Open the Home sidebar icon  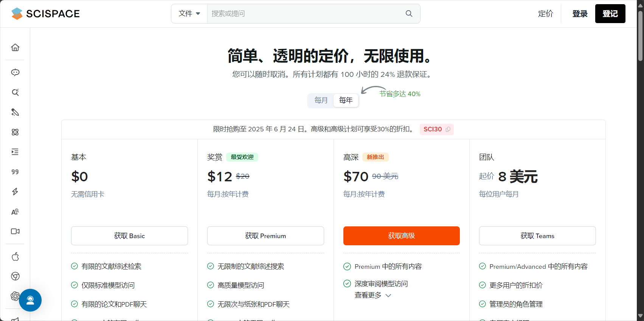pos(15,47)
